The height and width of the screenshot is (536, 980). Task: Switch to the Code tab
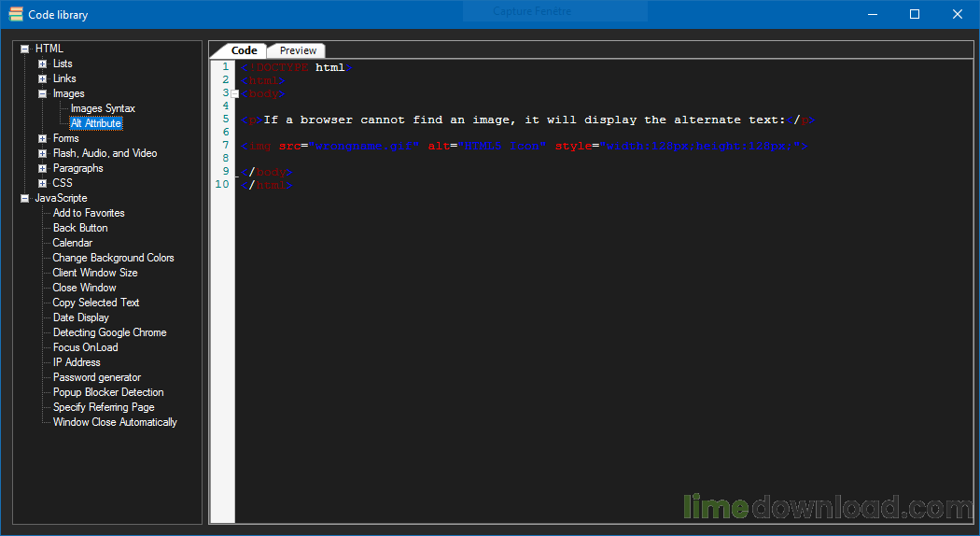click(244, 50)
